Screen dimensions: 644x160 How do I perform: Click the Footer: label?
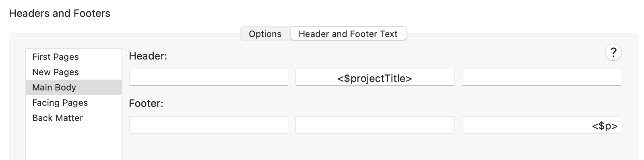146,103
